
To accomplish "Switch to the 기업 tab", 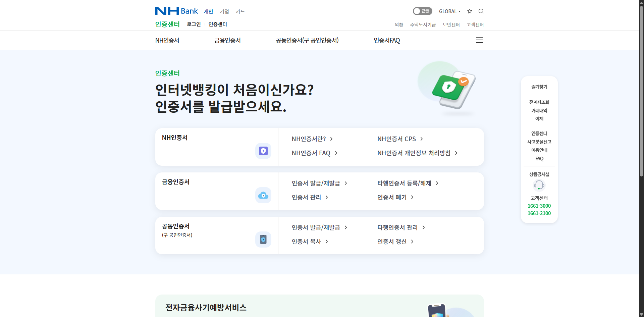I will [x=224, y=11].
